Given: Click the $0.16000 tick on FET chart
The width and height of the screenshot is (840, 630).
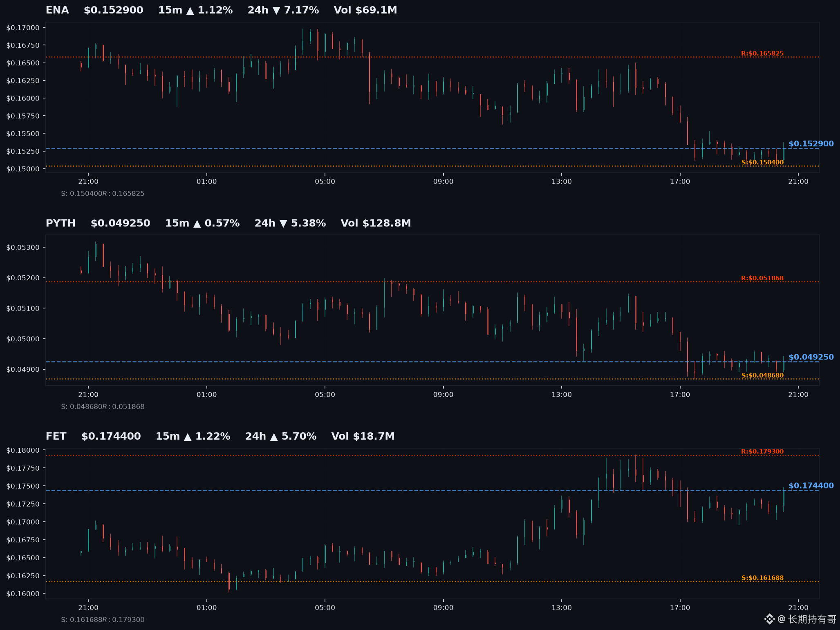Looking at the screenshot, I should click(23, 594).
